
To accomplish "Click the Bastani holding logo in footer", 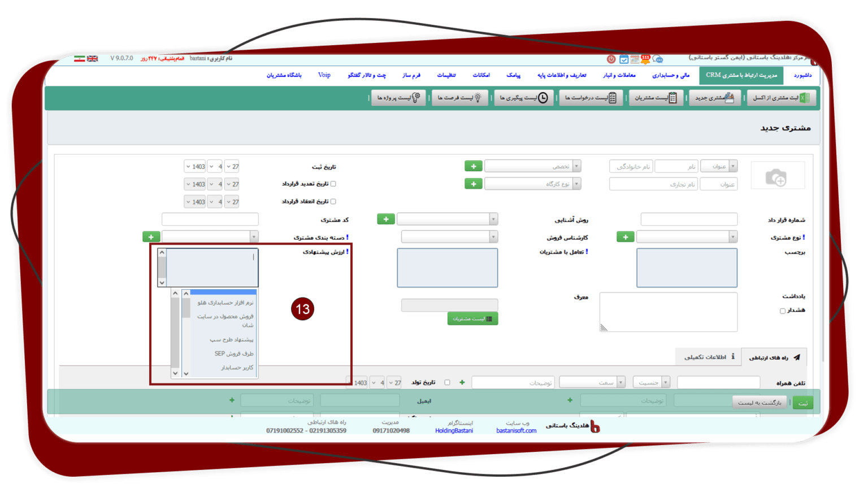I will (594, 426).
